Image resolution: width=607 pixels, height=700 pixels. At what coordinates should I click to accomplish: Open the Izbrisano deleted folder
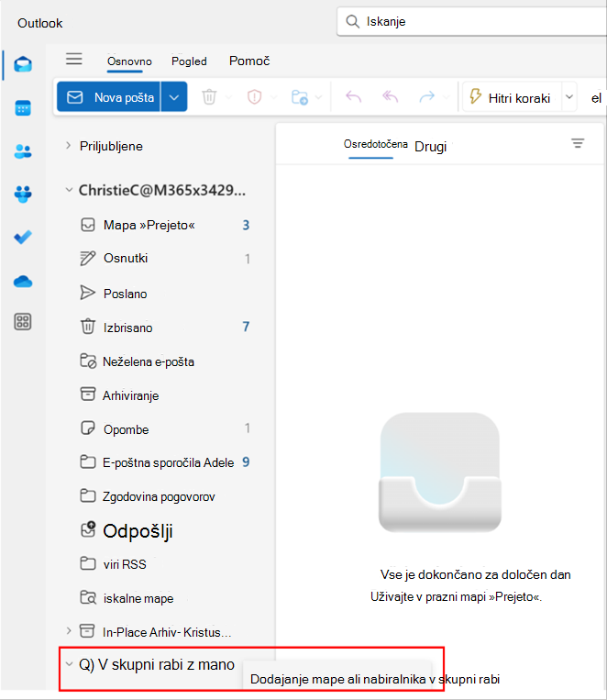coord(164,328)
